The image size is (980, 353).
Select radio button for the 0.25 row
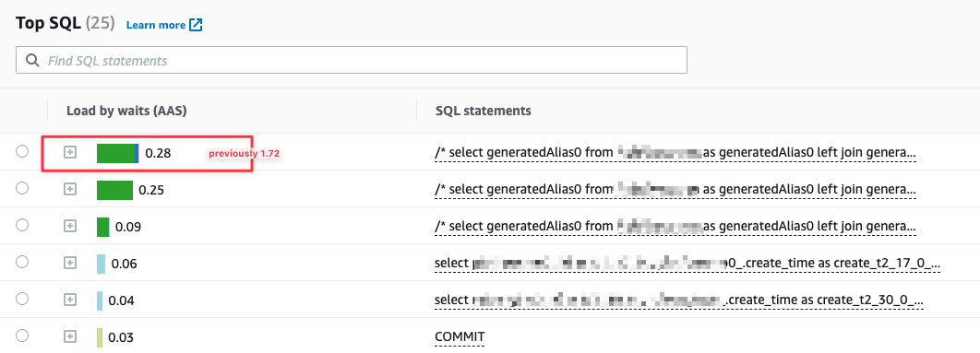tap(22, 188)
